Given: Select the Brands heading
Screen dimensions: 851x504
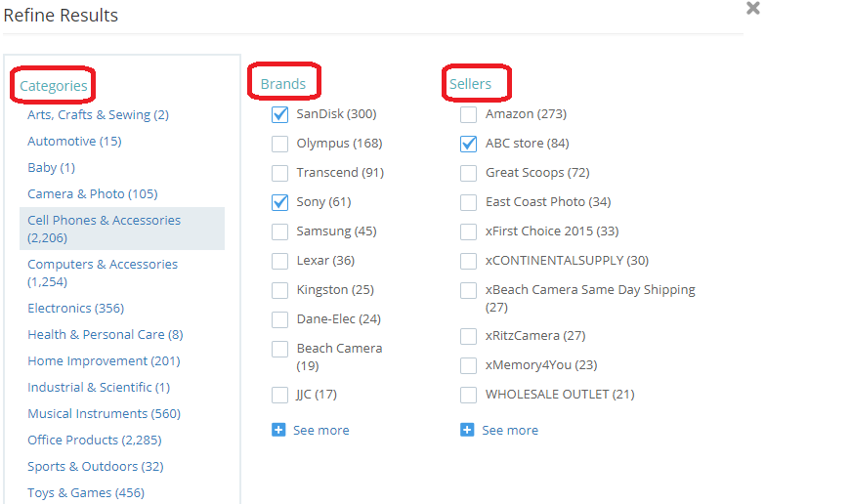Looking at the screenshot, I should 283,84.
